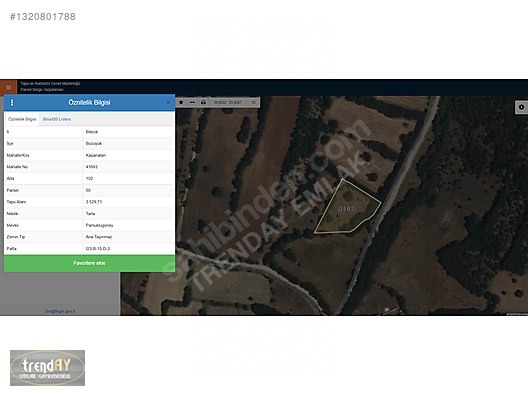Click the trendAY emlak logo

pyautogui.click(x=47, y=368)
